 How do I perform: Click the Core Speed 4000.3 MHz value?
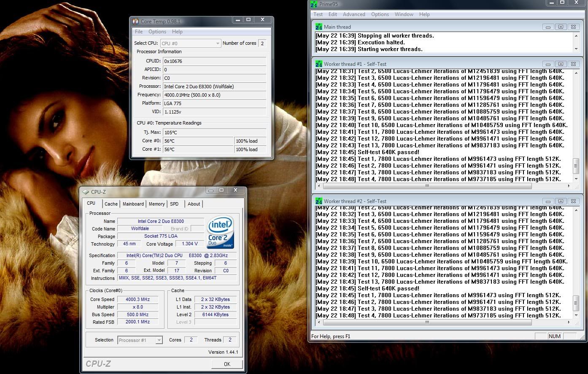(138, 299)
